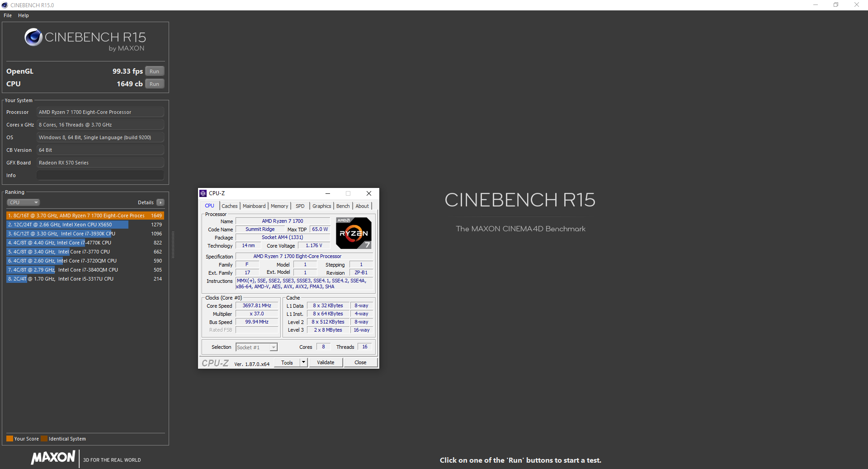Viewport: 868px width, 469px height.
Task: Open the Memory tab in CPU-Z
Action: tap(279, 206)
